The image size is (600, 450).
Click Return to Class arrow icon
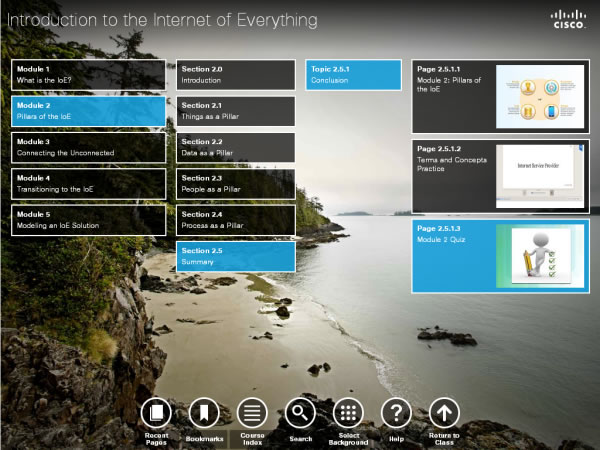[x=444, y=412]
